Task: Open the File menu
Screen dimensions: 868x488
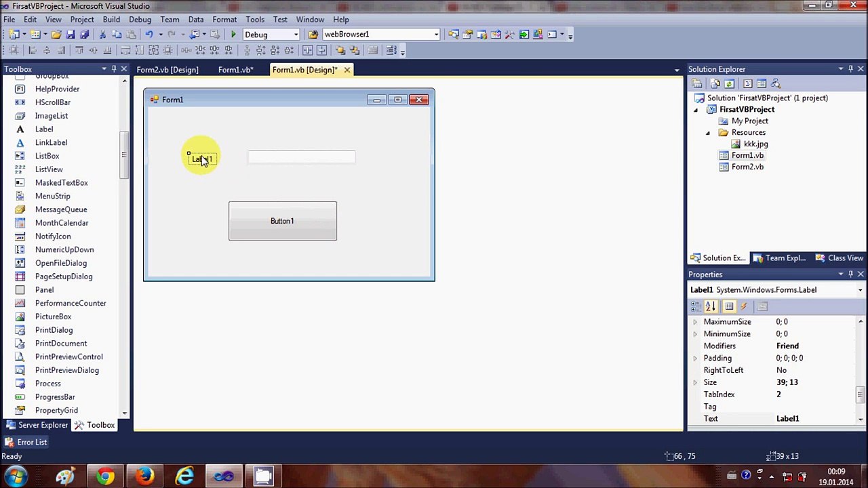Action: (x=9, y=19)
